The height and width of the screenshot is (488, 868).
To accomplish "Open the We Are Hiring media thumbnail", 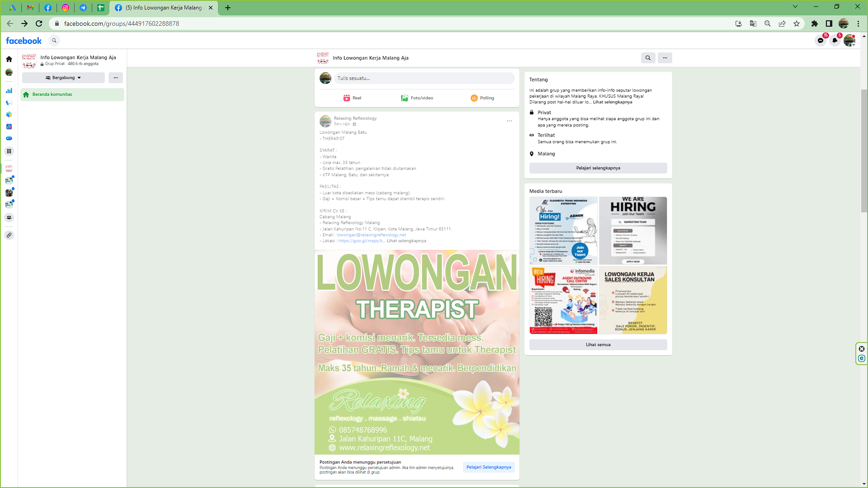I will (x=633, y=230).
